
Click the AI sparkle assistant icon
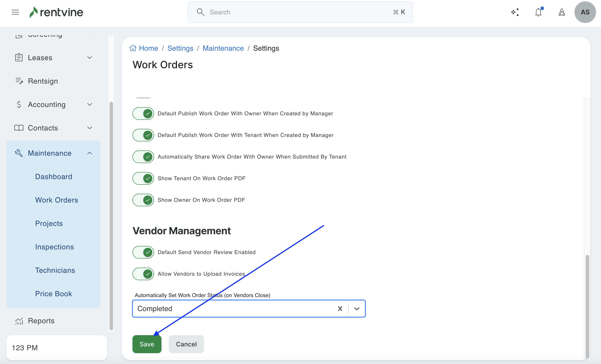515,12
